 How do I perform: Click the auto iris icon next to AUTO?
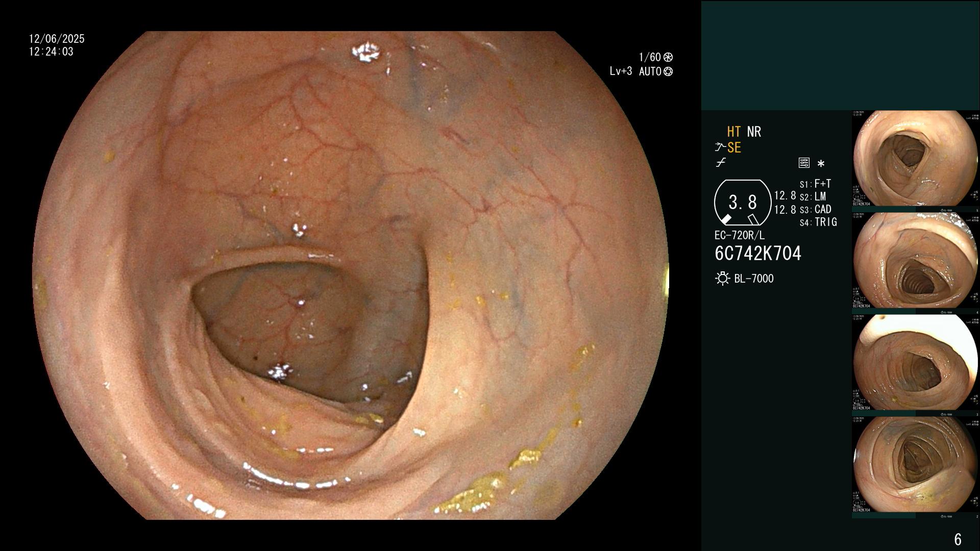click(x=668, y=71)
